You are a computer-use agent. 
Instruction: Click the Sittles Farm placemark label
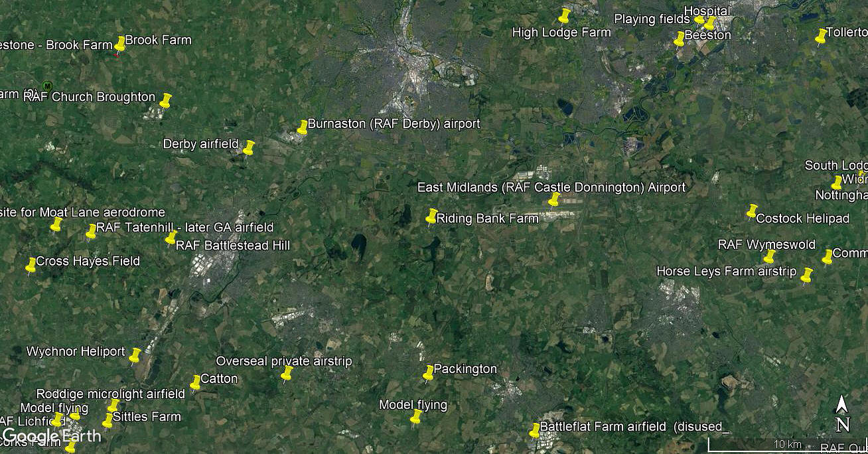pyautogui.click(x=147, y=417)
